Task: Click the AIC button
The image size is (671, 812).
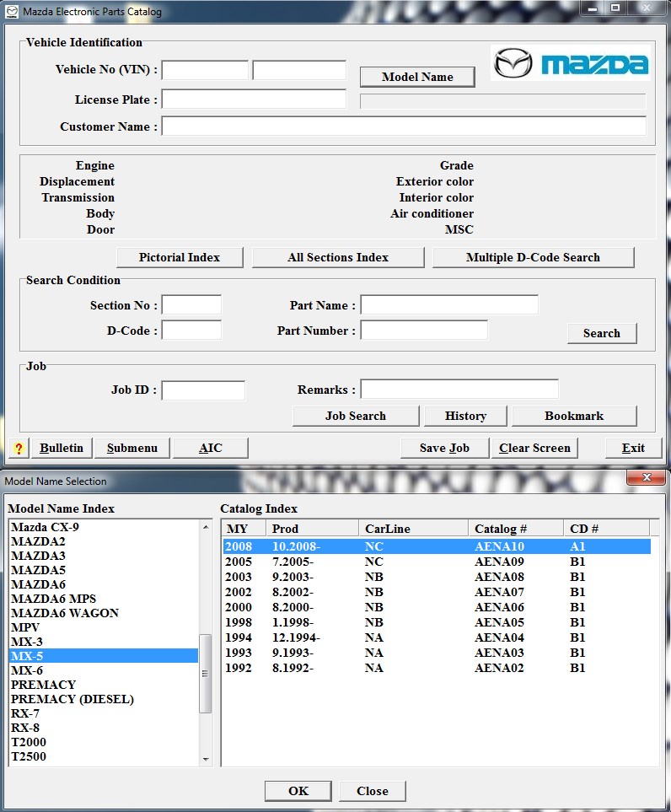Action: click(210, 448)
